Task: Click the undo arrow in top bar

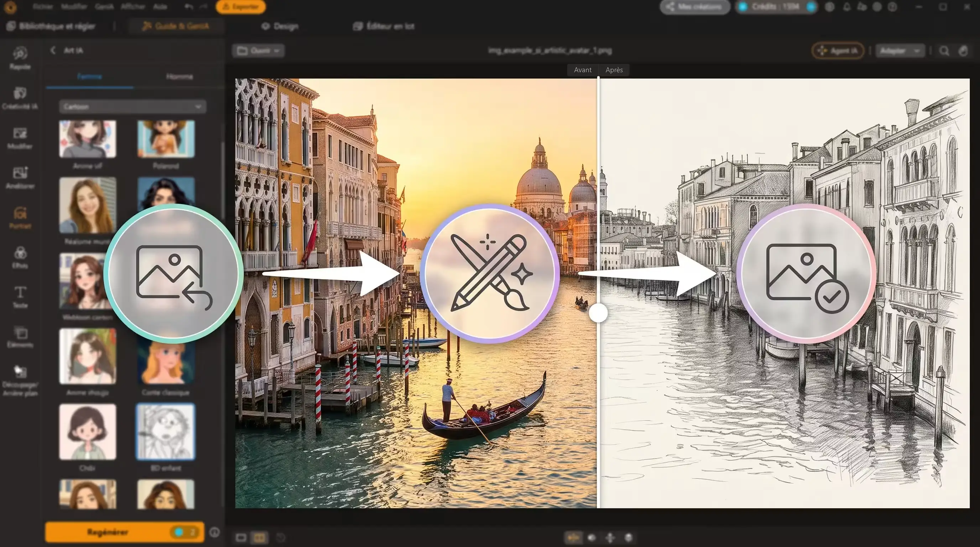Action: click(x=188, y=6)
